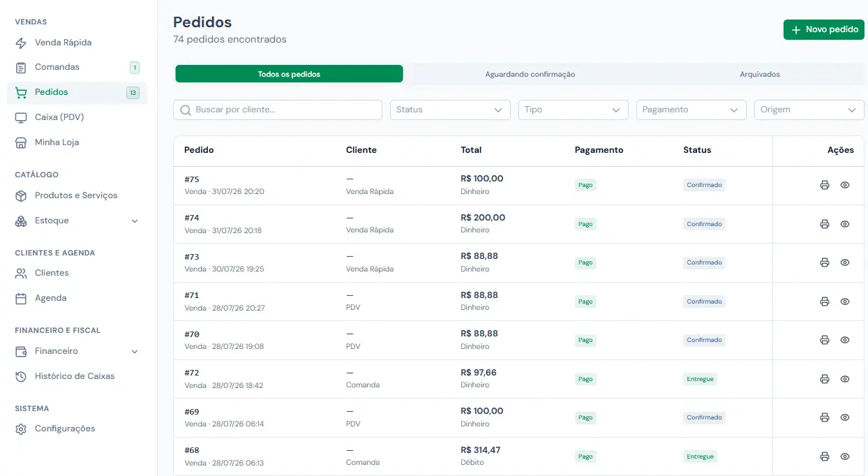Switch to Arquivados tab
The width and height of the screenshot is (868, 476).
coord(760,74)
